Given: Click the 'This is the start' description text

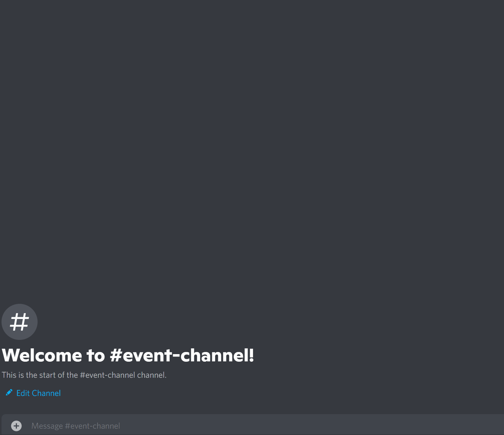Looking at the screenshot, I should tap(84, 375).
